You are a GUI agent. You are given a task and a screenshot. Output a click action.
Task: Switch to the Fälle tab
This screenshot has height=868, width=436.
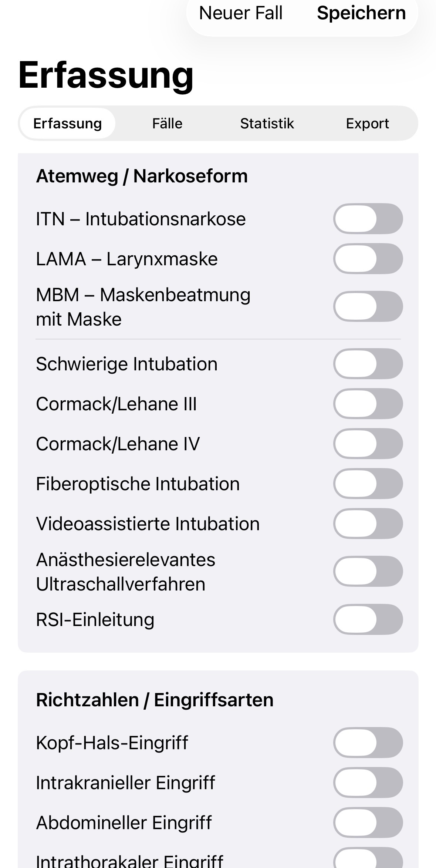click(x=167, y=124)
